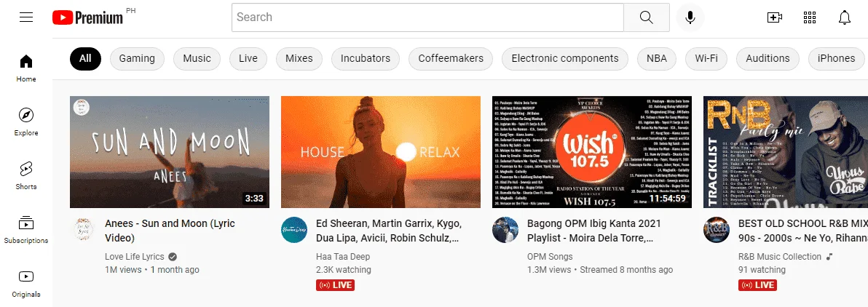Open the notifications bell
Screen dimensions: 868x307
coord(844,17)
